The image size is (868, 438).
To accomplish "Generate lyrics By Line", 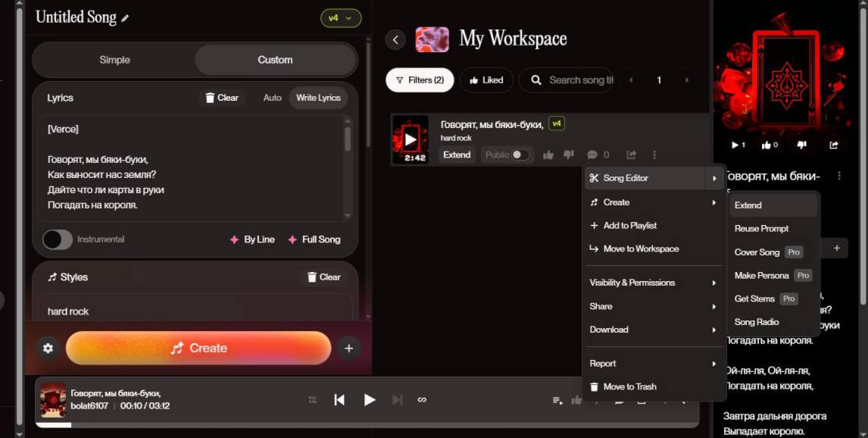I will point(252,239).
